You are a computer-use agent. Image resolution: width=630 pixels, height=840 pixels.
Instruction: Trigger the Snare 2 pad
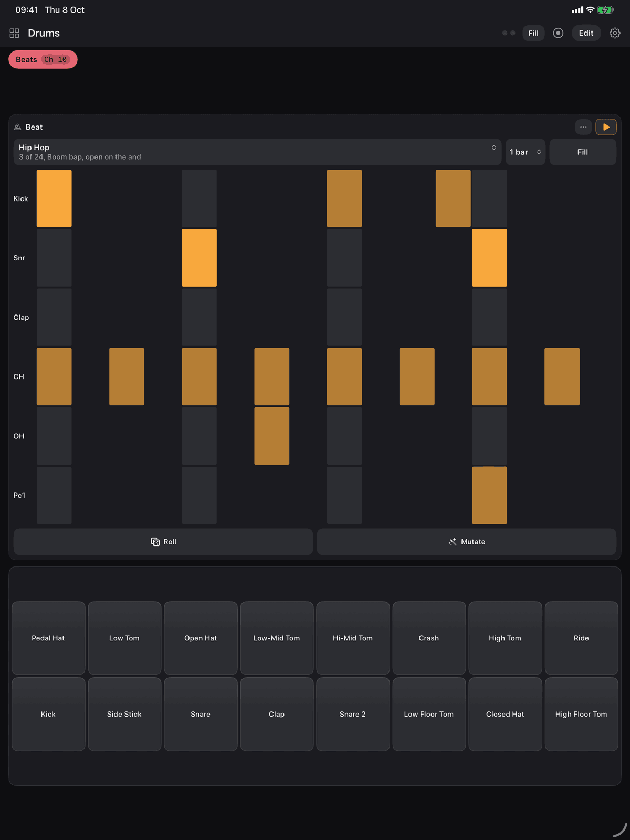pos(353,714)
